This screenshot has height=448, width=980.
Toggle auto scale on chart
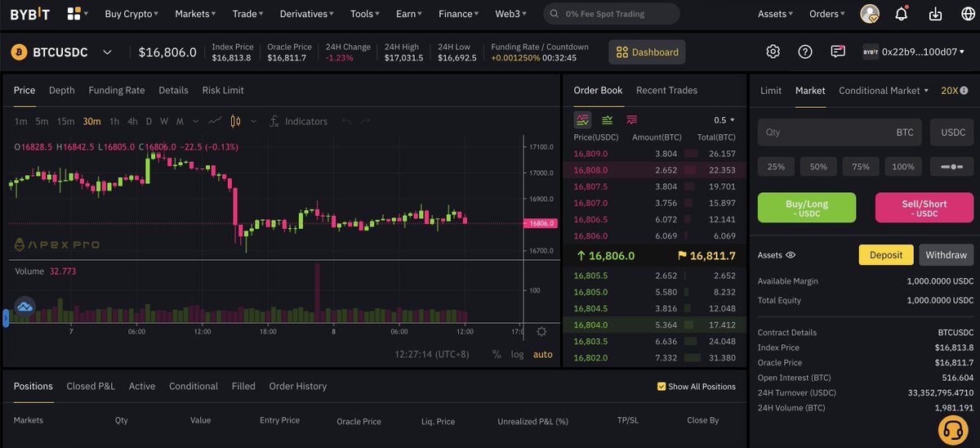point(542,354)
